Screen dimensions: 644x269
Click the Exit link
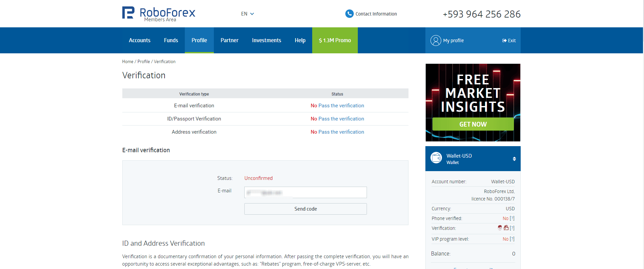(512, 41)
